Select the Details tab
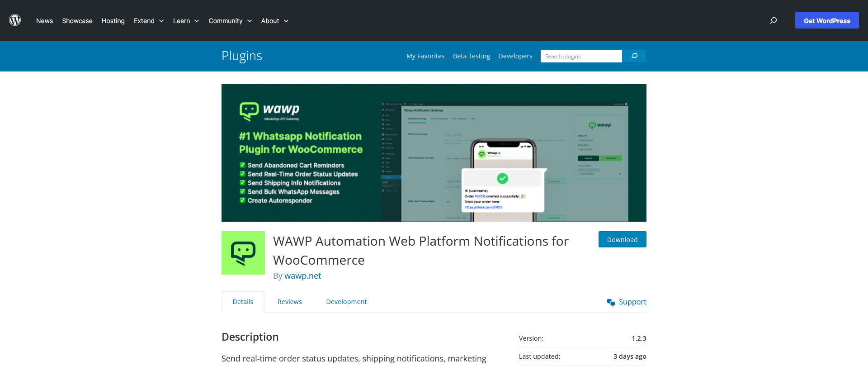868x366 pixels. [x=243, y=302]
